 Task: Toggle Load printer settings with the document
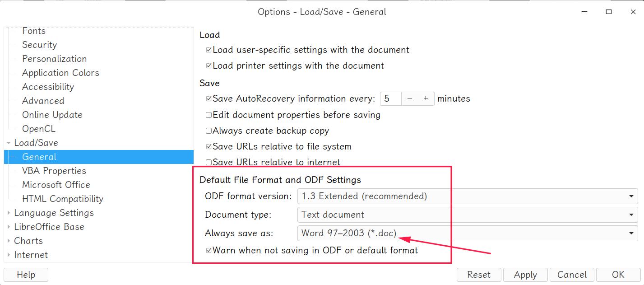(x=208, y=66)
